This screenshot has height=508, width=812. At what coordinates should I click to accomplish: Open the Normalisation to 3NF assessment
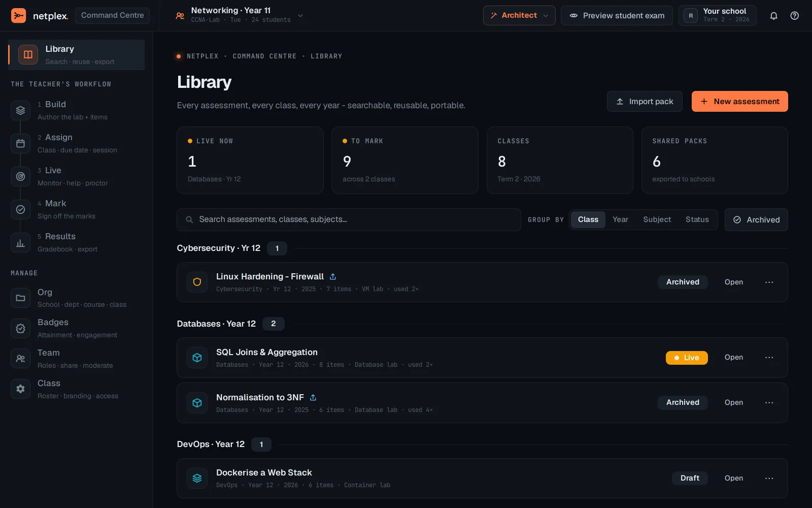point(733,402)
